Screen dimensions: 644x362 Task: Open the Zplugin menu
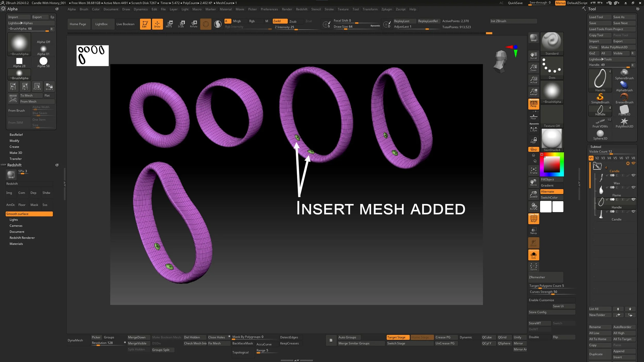(386, 9)
